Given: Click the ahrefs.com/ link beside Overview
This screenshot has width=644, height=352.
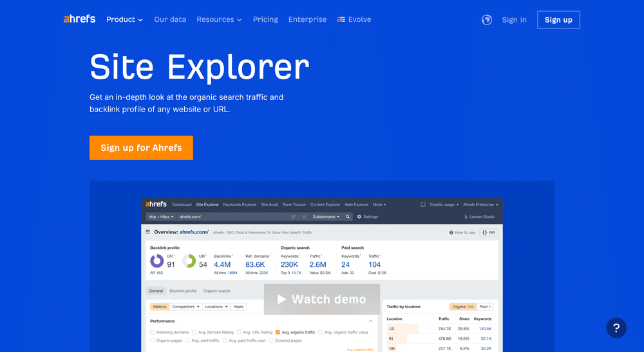Looking at the screenshot, I should [194, 232].
